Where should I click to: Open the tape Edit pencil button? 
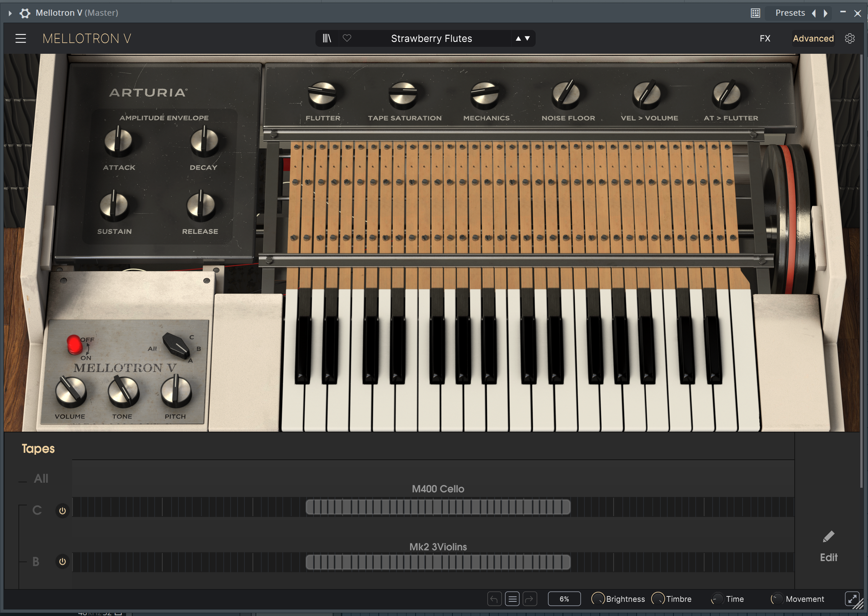(828, 546)
